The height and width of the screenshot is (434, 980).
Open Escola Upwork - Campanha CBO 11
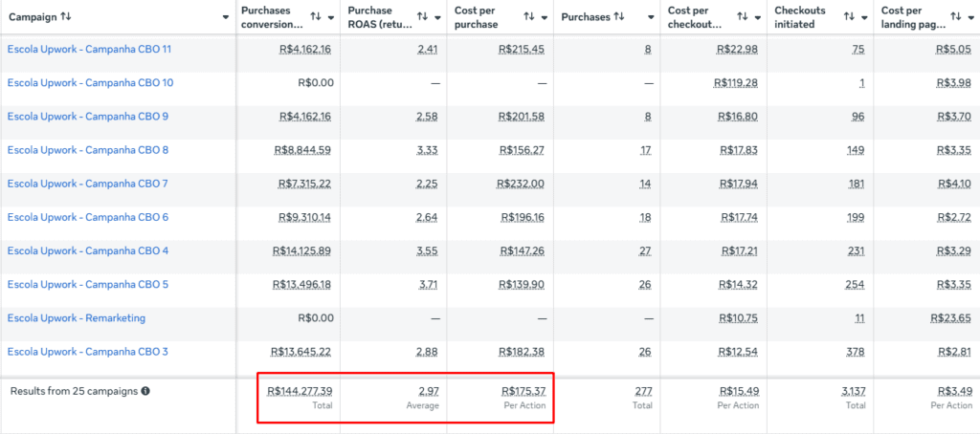(89, 50)
